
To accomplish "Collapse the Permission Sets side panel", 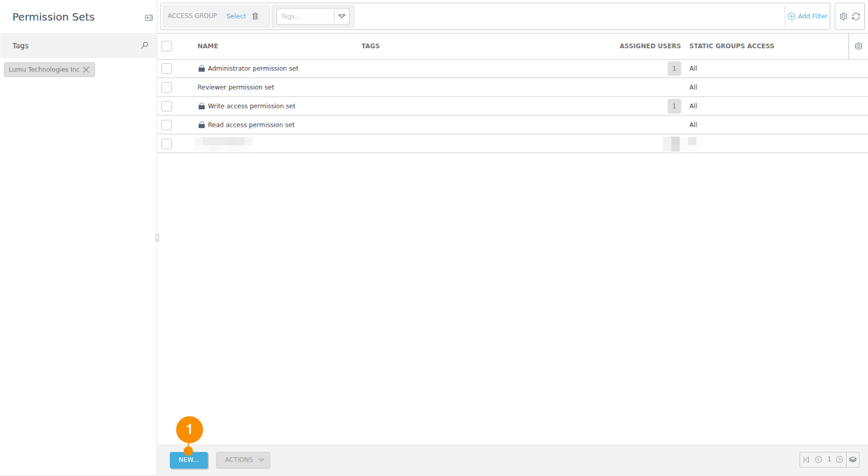I will [149, 18].
